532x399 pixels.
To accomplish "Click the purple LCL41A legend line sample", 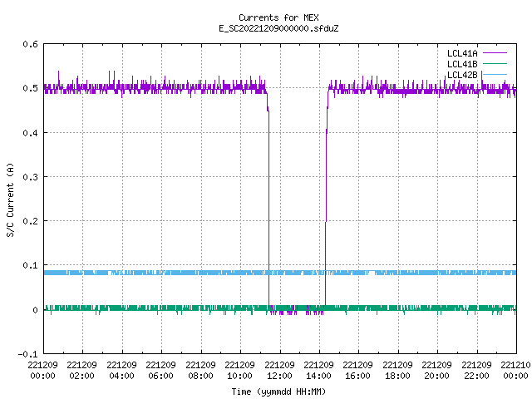I will 495,53.
